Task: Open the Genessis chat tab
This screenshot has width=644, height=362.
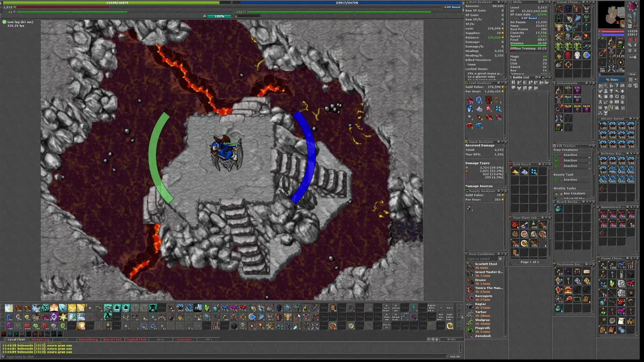Action: 184,339
